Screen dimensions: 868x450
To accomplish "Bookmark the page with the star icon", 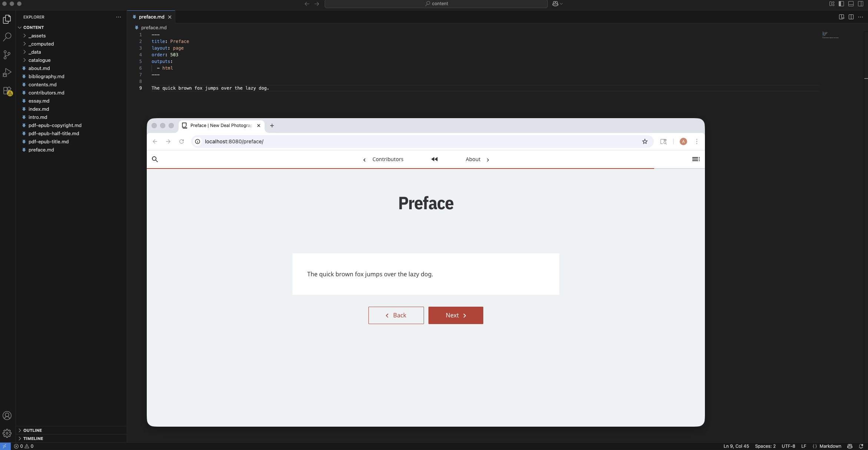I will coord(645,141).
